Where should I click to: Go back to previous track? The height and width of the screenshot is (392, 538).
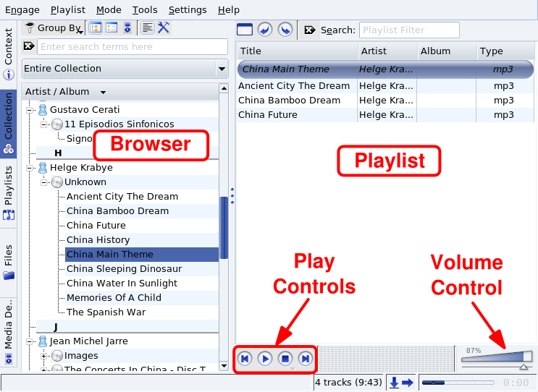(245, 359)
